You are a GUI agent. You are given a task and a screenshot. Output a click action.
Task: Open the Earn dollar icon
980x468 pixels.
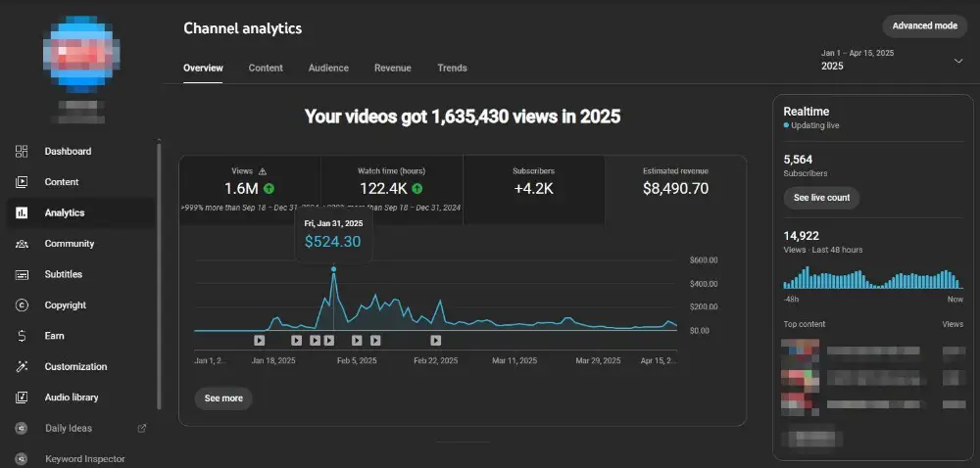point(22,336)
